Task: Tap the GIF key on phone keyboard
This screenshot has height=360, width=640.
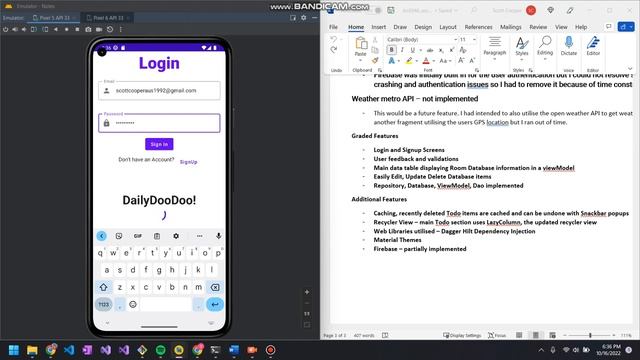Action: coord(138,236)
